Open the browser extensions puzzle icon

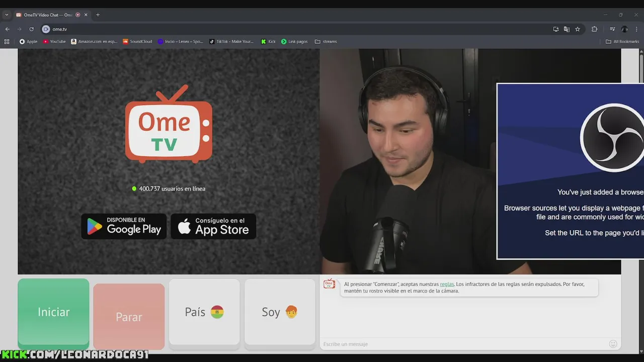(594, 29)
